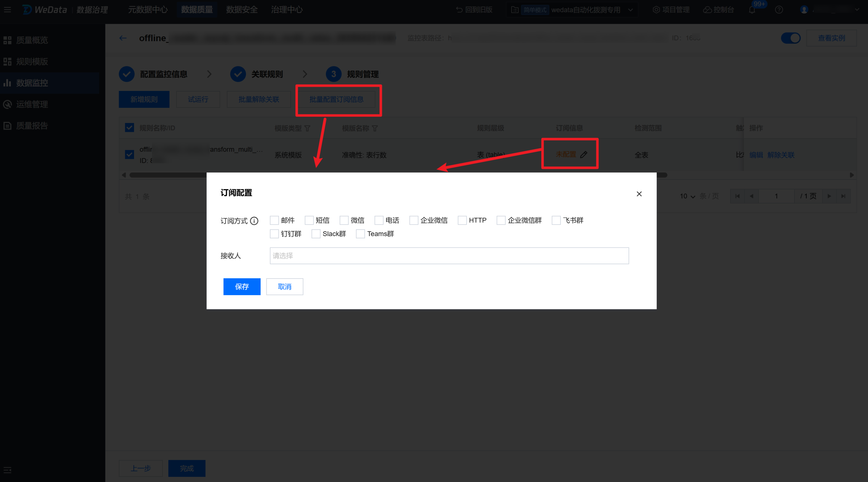
Task: Check the 钉钉群 subscription checkbox
Action: 274,234
